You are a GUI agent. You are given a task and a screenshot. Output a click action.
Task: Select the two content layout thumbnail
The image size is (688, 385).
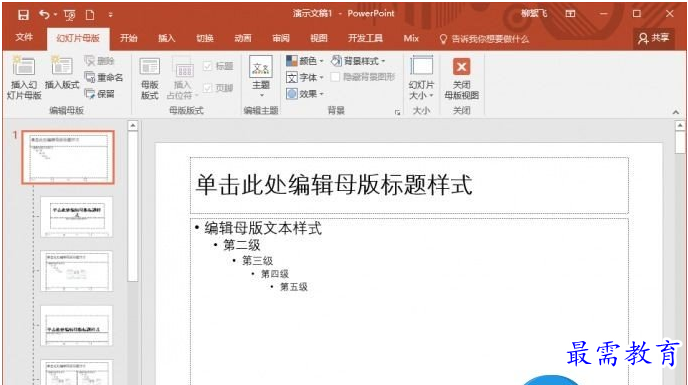point(77,372)
